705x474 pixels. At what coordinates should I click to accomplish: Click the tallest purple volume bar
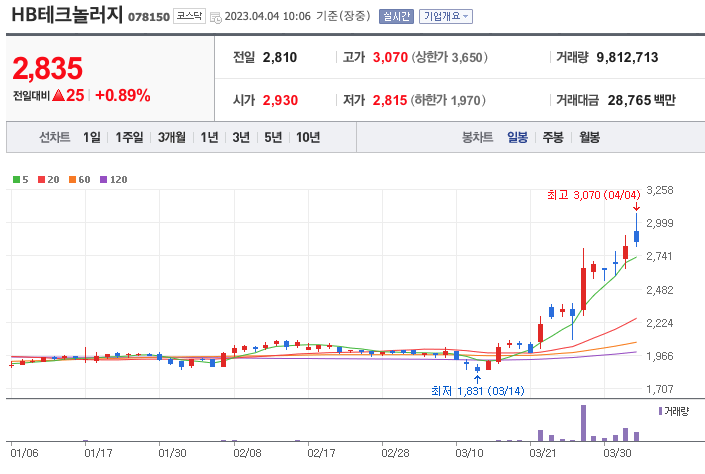583,423
